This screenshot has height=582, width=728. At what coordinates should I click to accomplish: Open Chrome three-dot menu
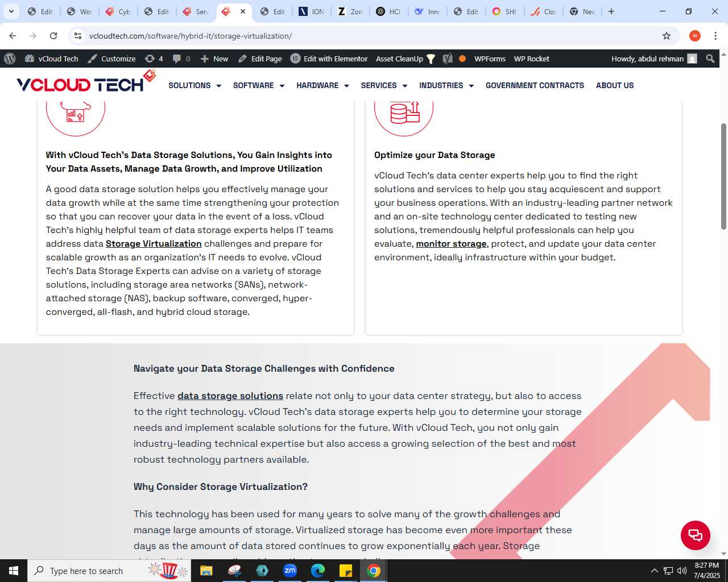[715, 36]
